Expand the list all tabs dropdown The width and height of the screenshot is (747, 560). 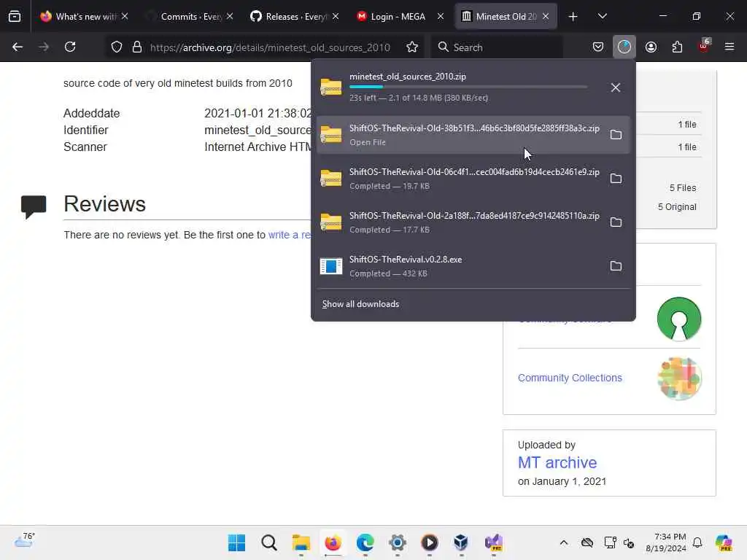pos(602,17)
